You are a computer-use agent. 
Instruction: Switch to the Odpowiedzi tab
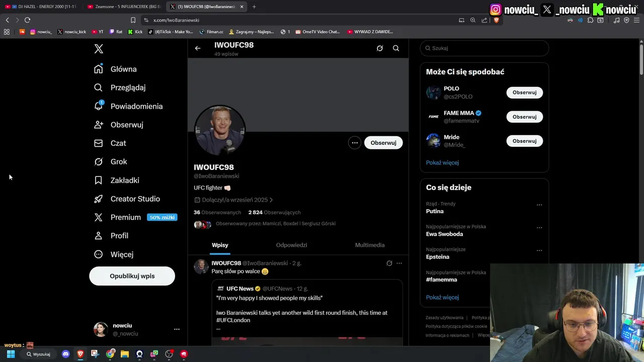(x=291, y=245)
